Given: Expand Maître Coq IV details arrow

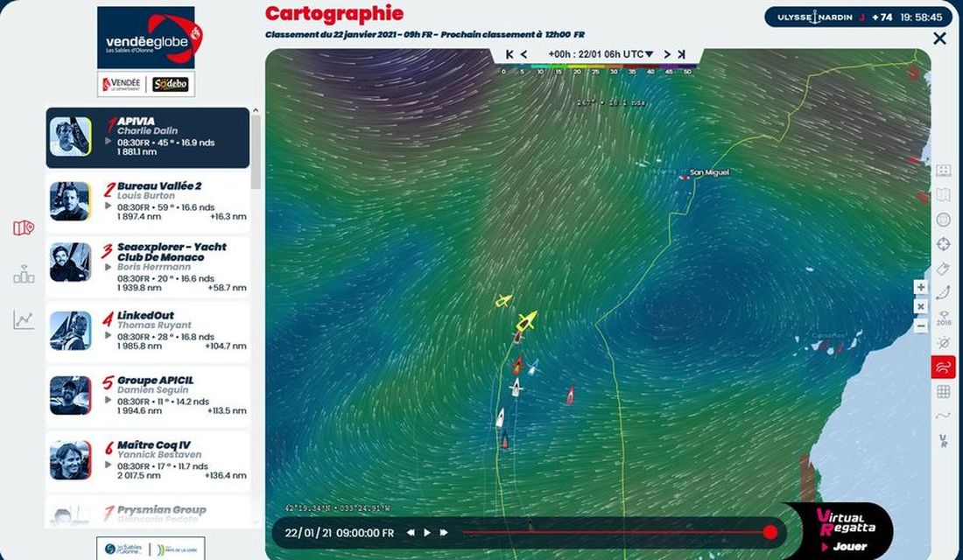Looking at the screenshot, I should point(108,465).
